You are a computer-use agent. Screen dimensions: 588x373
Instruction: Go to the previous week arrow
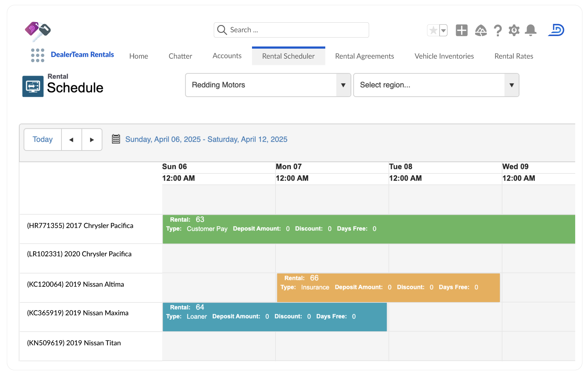pyautogui.click(x=71, y=139)
